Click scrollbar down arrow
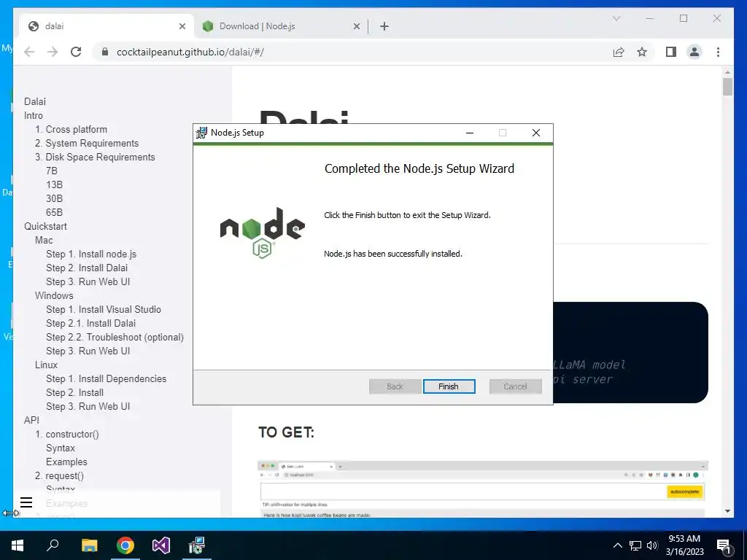 click(x=727, y=511)
